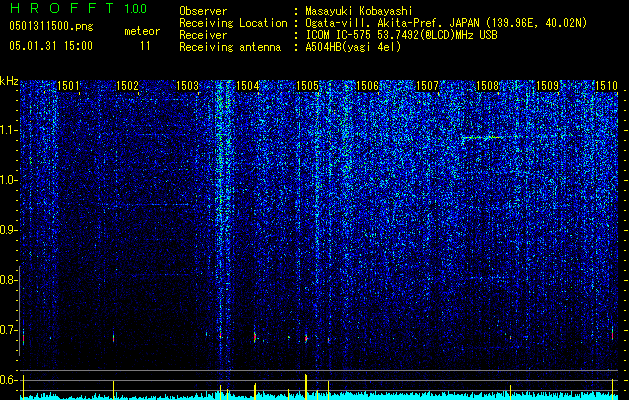629x400 pixels.
Task: Click the red meteor echo just before 1502
Action: click(x=114, y=338)
